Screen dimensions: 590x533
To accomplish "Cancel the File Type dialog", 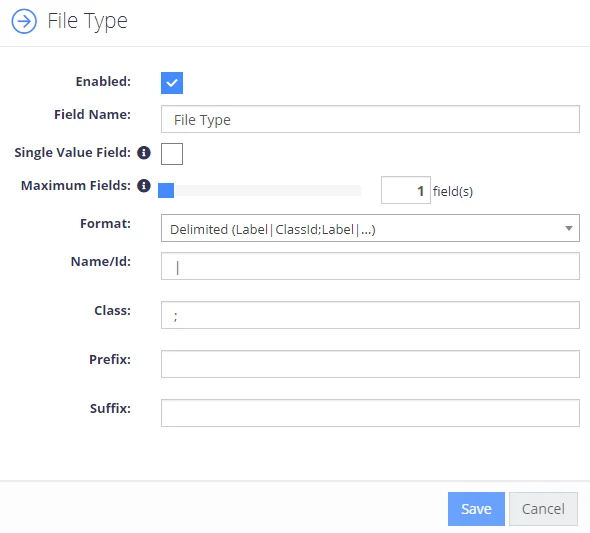I will [x=543, y=509].
